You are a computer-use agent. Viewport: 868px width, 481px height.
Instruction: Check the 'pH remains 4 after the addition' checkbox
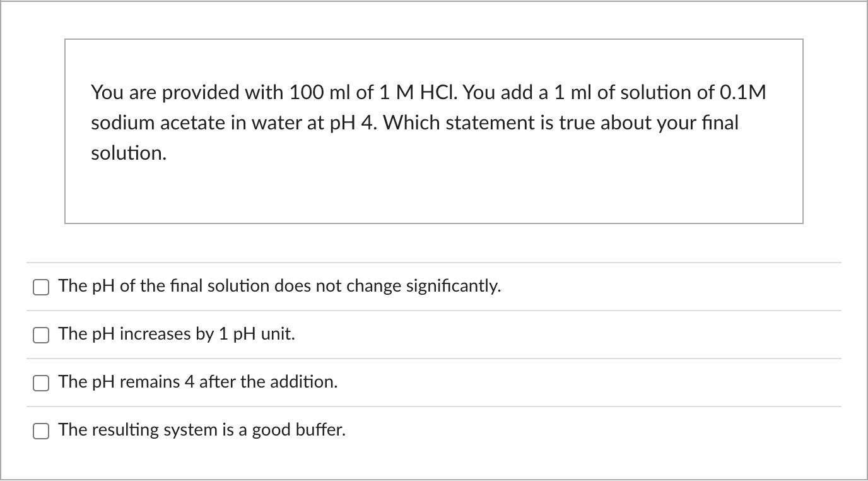point(40,383)
